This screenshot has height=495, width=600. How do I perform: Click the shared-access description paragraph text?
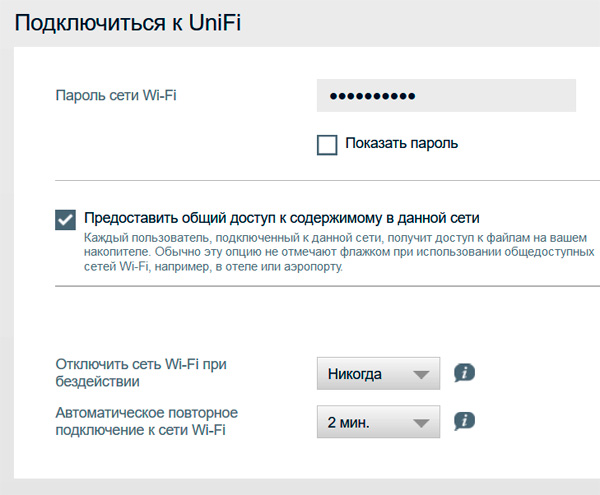coord(330,251)
